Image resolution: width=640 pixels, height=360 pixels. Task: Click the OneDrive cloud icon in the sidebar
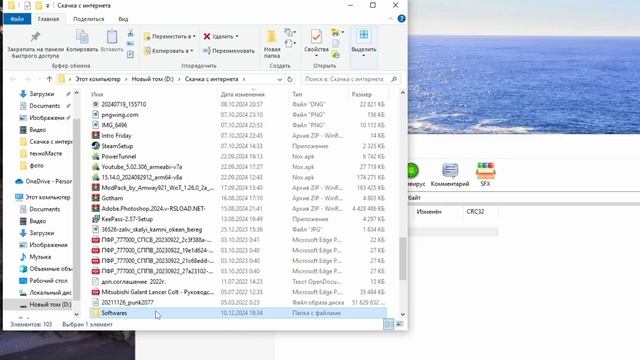point(19,181)
